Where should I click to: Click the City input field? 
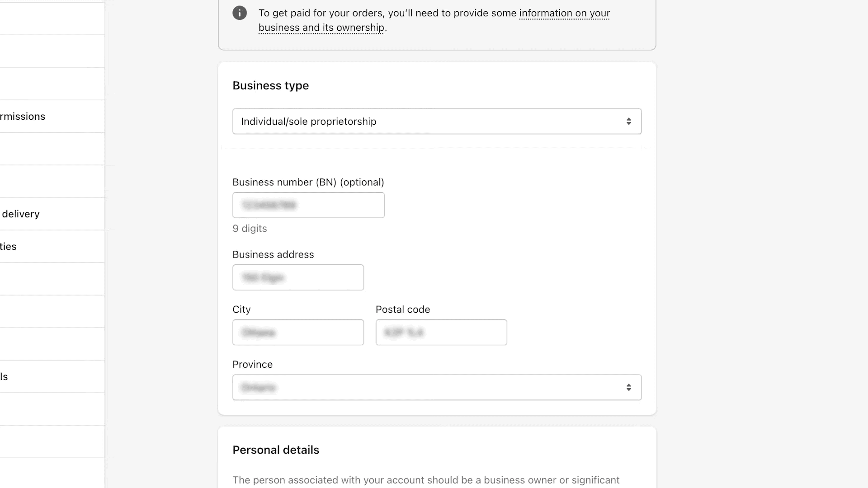[298, 332]
